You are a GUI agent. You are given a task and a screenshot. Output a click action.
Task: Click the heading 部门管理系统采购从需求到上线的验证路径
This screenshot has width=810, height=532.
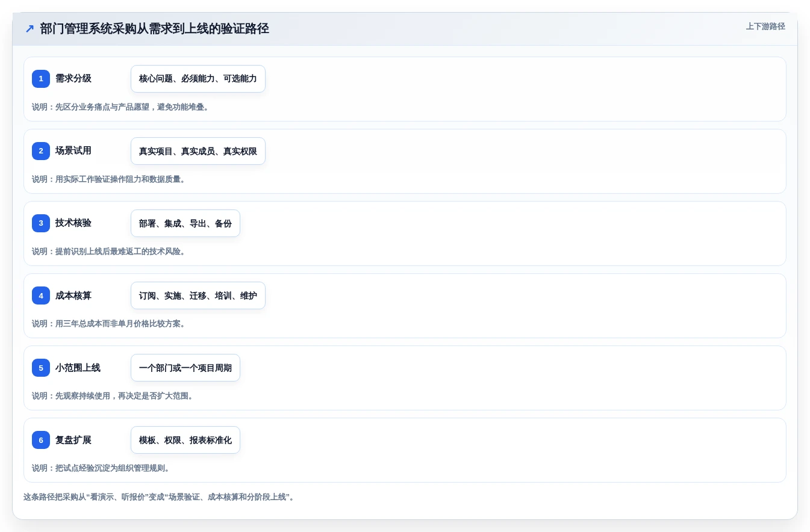pos(154,28)
